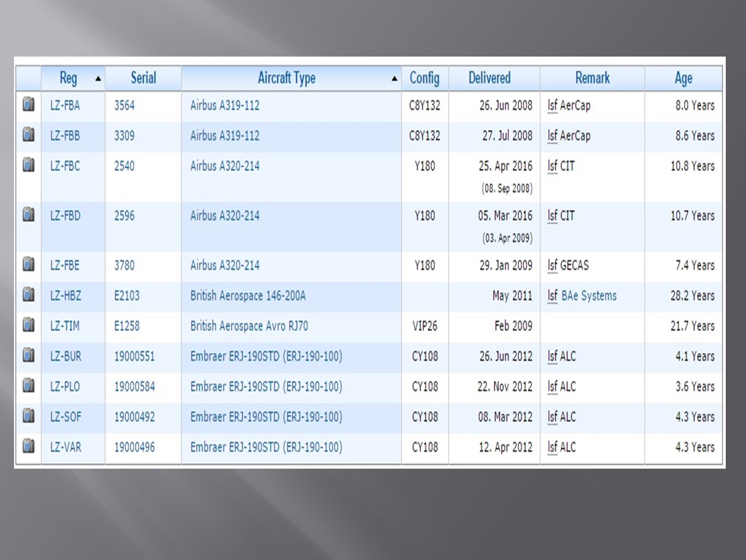Select age value 28.2 Years

693,296
